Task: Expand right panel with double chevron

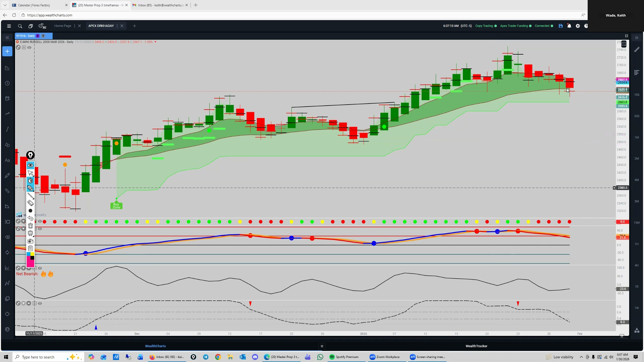Action: click(x=637, y=38)
